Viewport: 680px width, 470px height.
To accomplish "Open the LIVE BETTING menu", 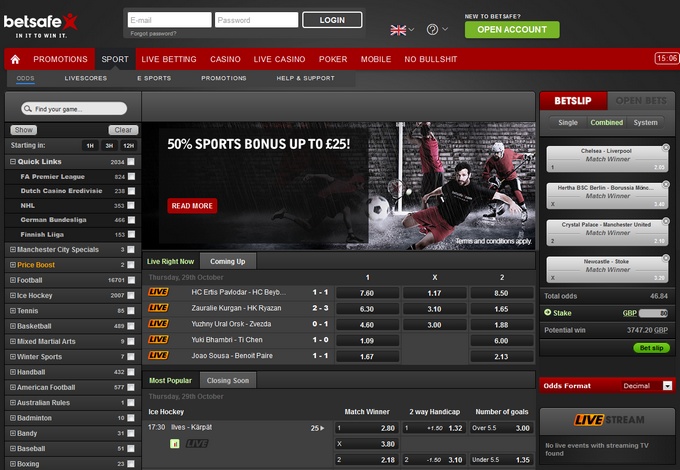I will [x=169, y=59].
